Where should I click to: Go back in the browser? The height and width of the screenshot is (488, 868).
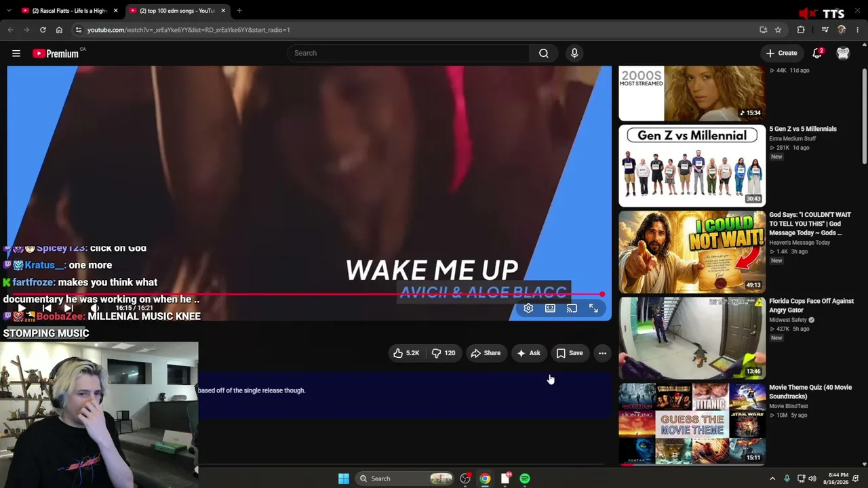pyautogui.click(x=10, y=30)
